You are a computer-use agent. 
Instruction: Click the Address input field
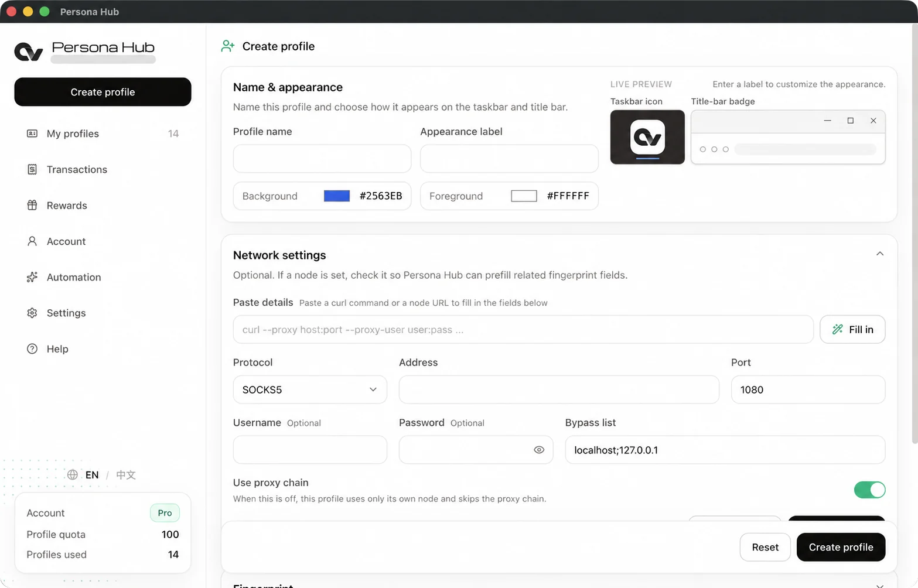tap(559, 389)
